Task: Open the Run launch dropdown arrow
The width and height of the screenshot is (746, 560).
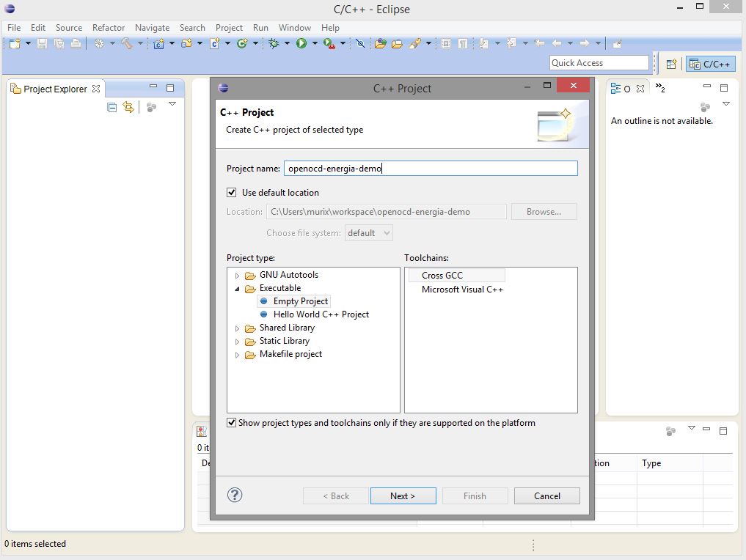Action: coord(315,43)
